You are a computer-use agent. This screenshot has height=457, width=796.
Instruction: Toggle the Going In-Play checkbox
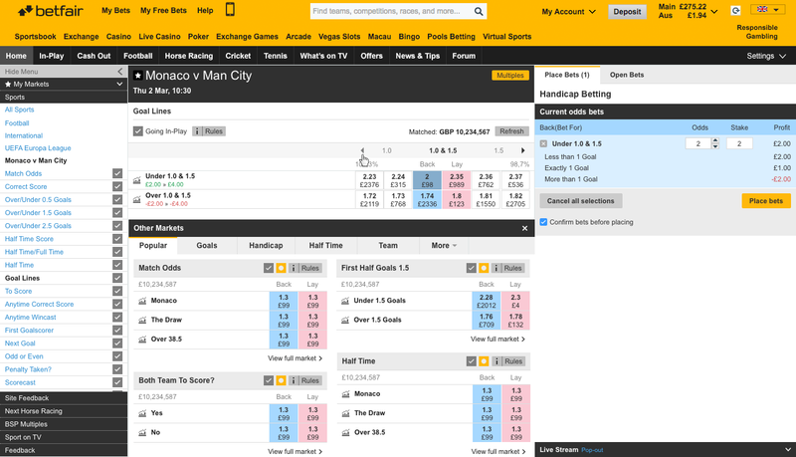pos(138,131)
